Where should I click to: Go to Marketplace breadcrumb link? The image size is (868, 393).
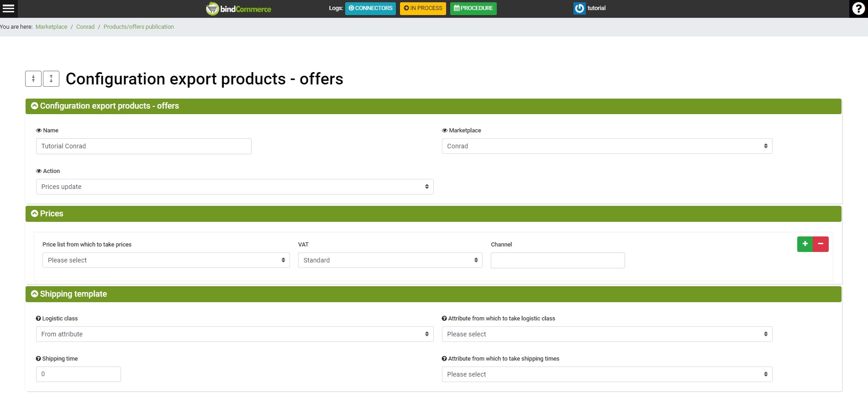[51, 27]
